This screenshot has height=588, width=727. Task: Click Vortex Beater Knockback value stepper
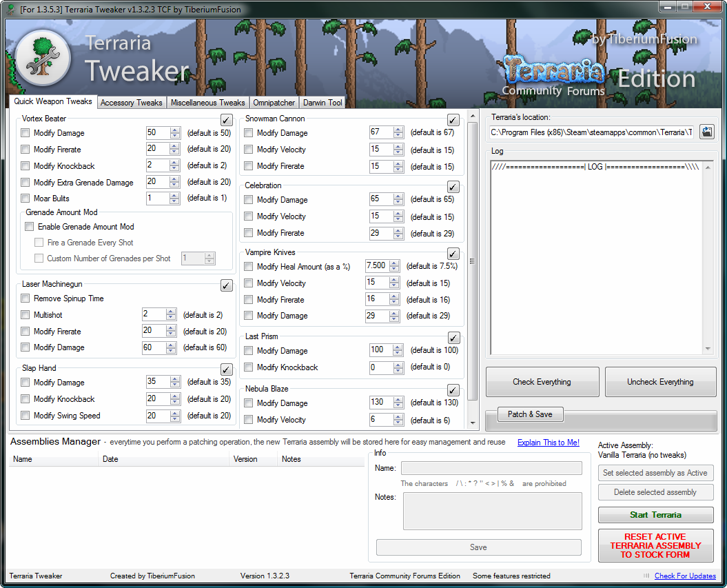(175, 165)
